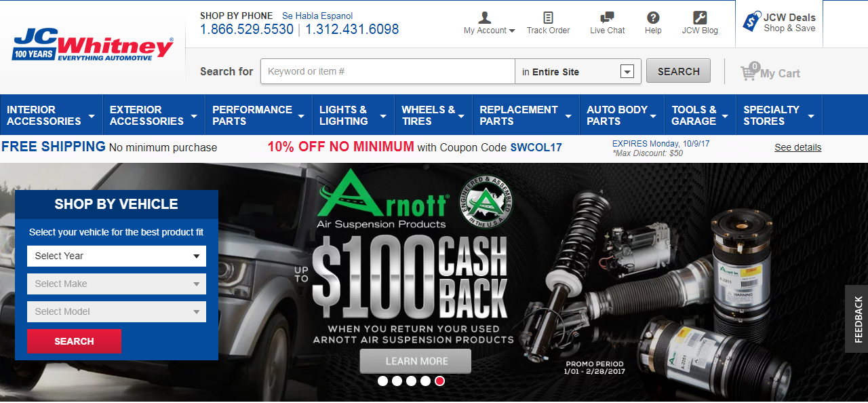
Task: Open the Select Make dropdown
Action: coord(117,284)
